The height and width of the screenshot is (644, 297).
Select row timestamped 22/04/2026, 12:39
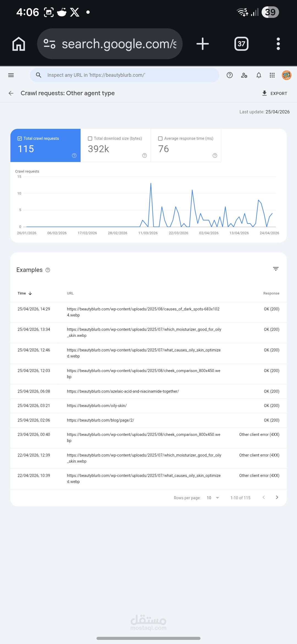click(x=148, y=458)
